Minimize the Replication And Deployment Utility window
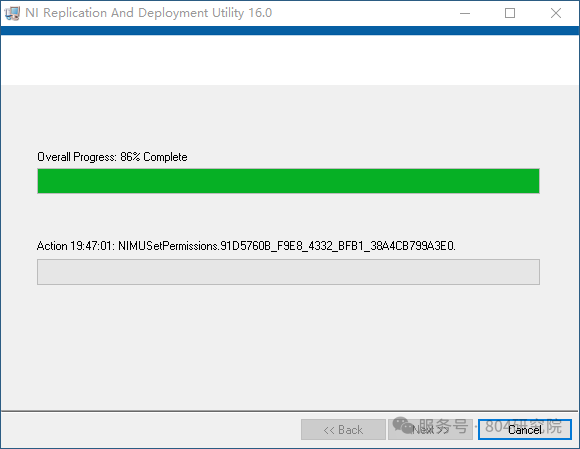The height and width of the screenshot is (449, 580). point(465,13)
